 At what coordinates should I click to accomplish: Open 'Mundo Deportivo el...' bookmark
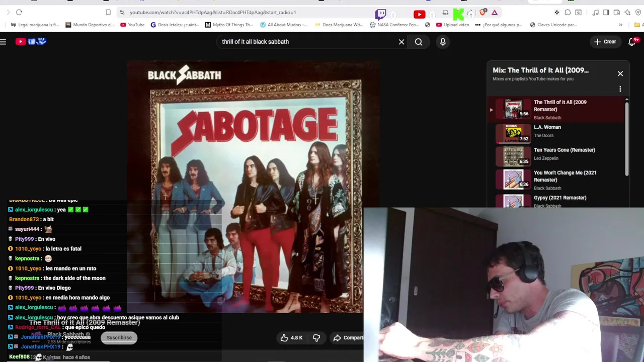tap(90, 25)
